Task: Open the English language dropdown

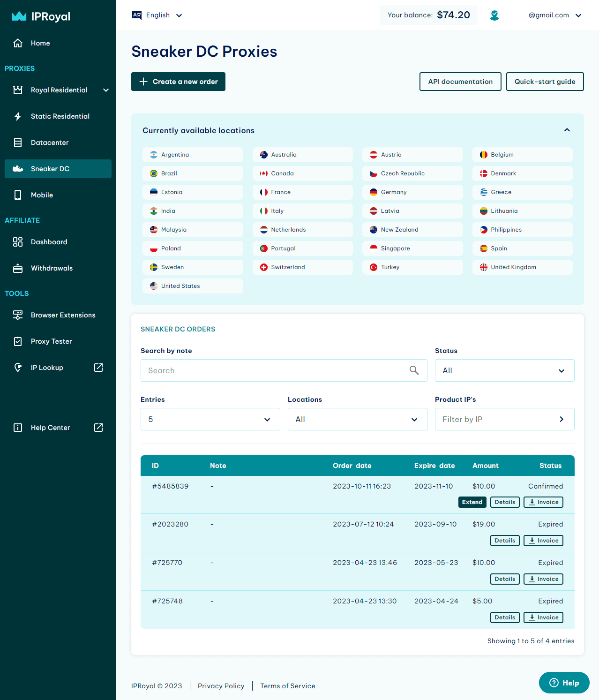Action: 157,15
